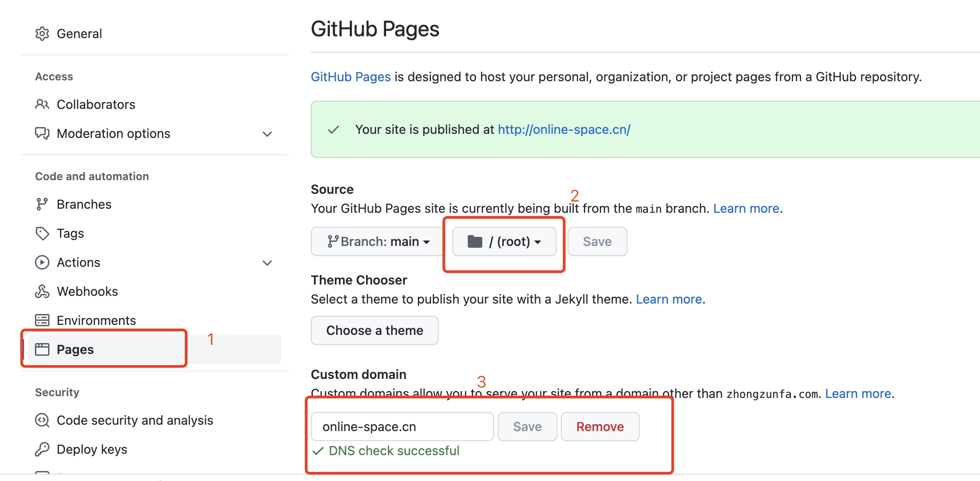
Task: Click the Environments server icon
Action: pyautogui.click(x=42, y=320)
